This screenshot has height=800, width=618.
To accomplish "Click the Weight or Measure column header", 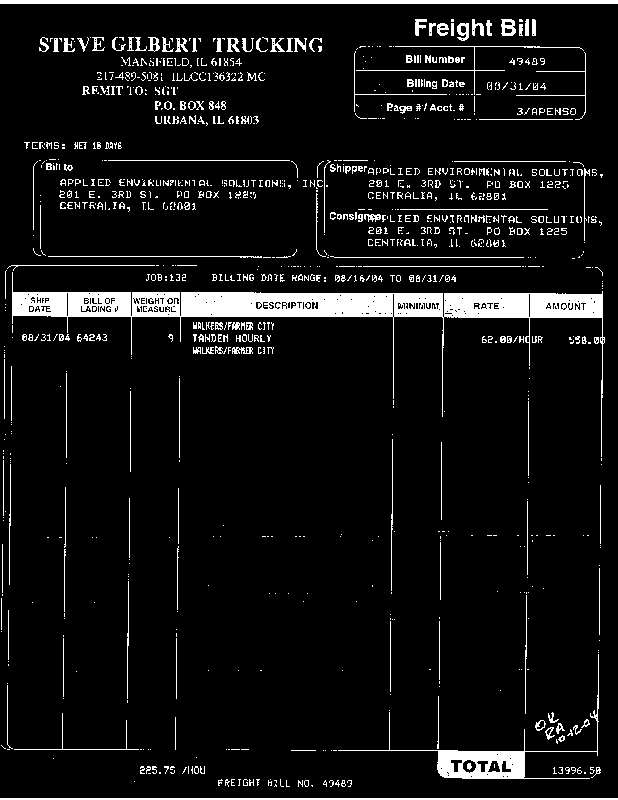I will tap(156, 305).
